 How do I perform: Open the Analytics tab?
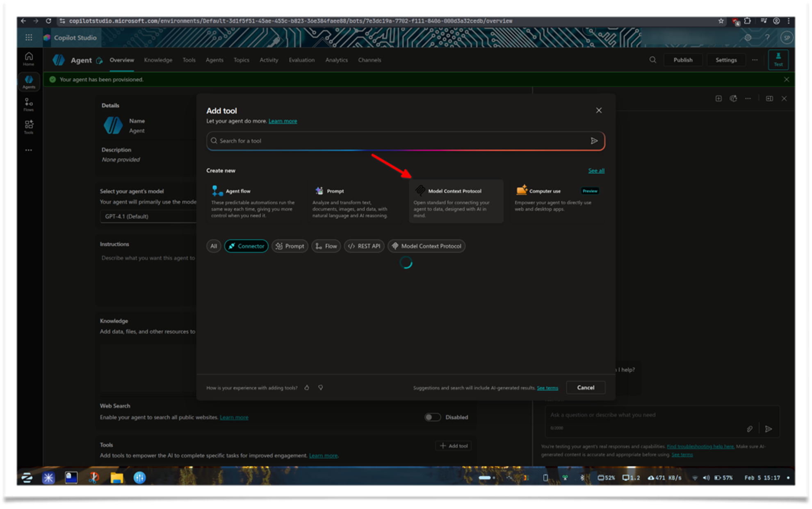click(x=336, y=60)
